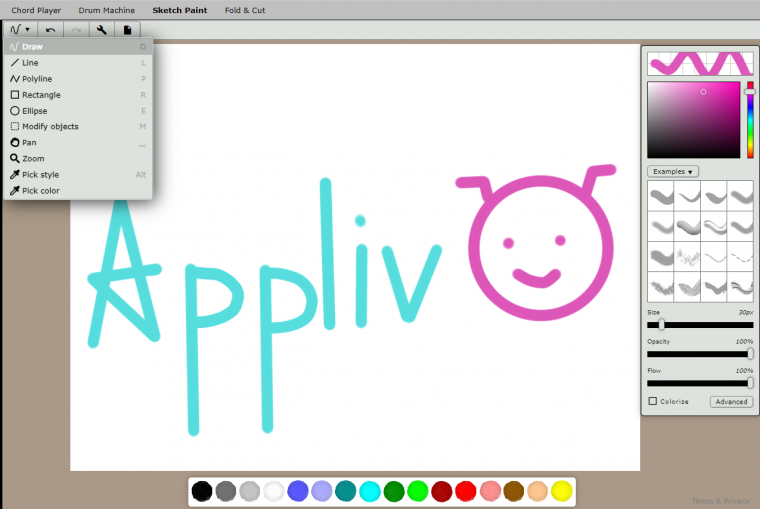
Task: Pick the teal palette color
Action: pos(346,491)
